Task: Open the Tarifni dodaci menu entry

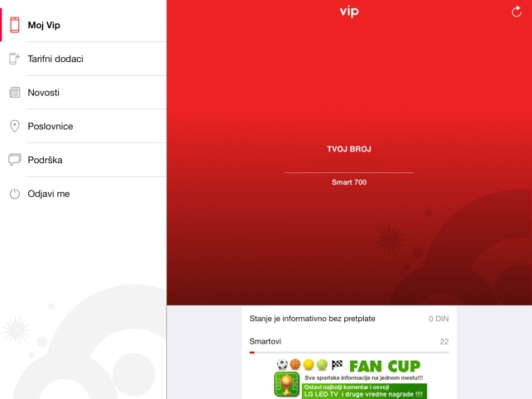Action: tap(84, 59)
